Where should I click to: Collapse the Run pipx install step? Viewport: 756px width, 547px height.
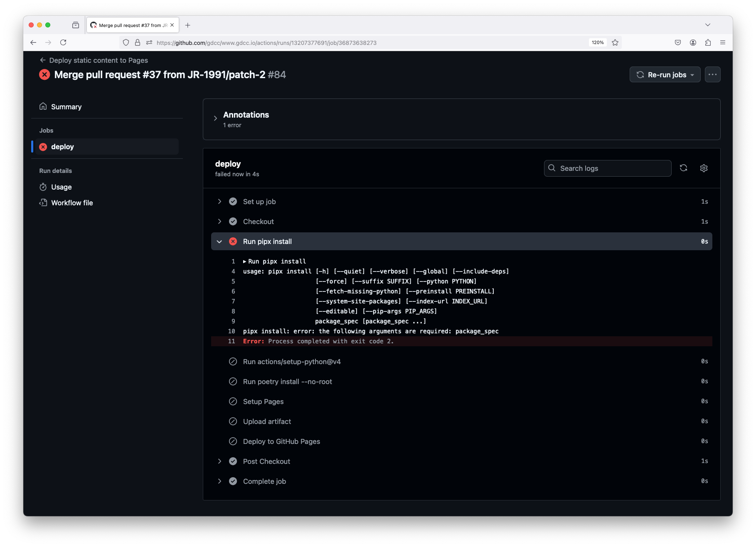219,241
